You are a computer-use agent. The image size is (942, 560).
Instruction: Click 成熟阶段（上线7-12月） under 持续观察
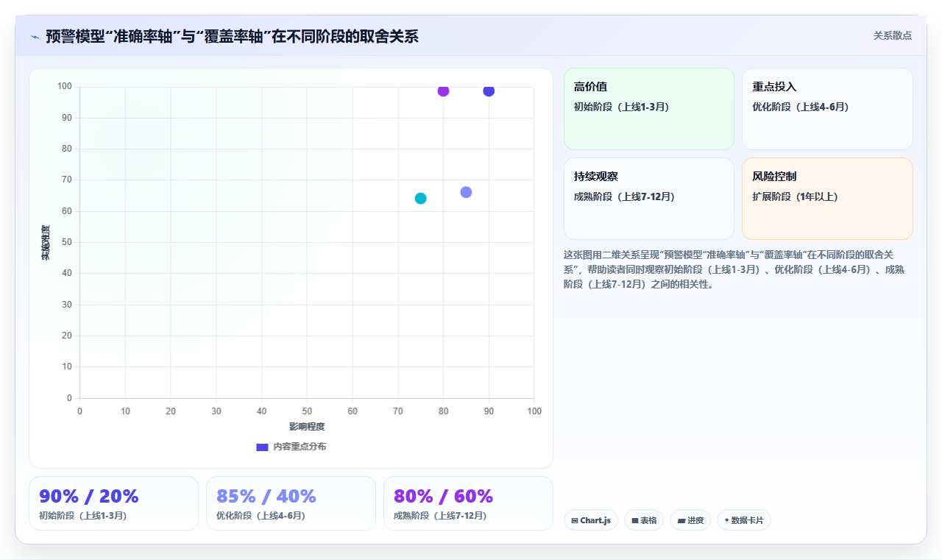point(624,196)
